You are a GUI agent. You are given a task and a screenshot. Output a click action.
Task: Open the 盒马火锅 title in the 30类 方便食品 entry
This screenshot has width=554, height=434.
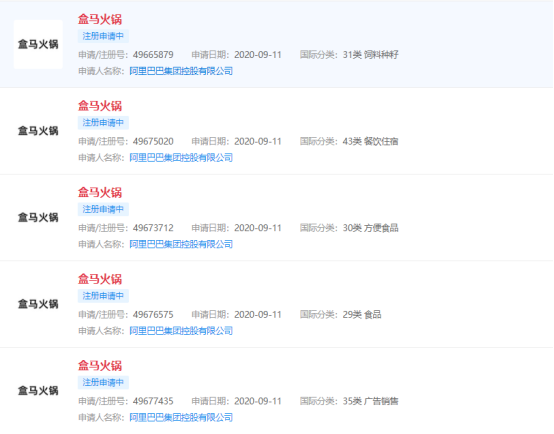(x=100, y=192)
